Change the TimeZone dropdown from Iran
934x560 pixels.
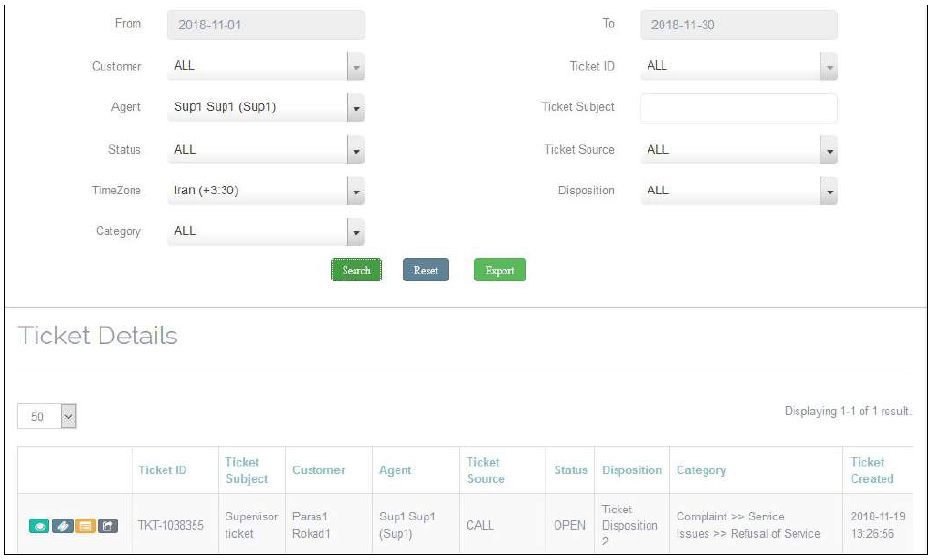pos(265,192)
